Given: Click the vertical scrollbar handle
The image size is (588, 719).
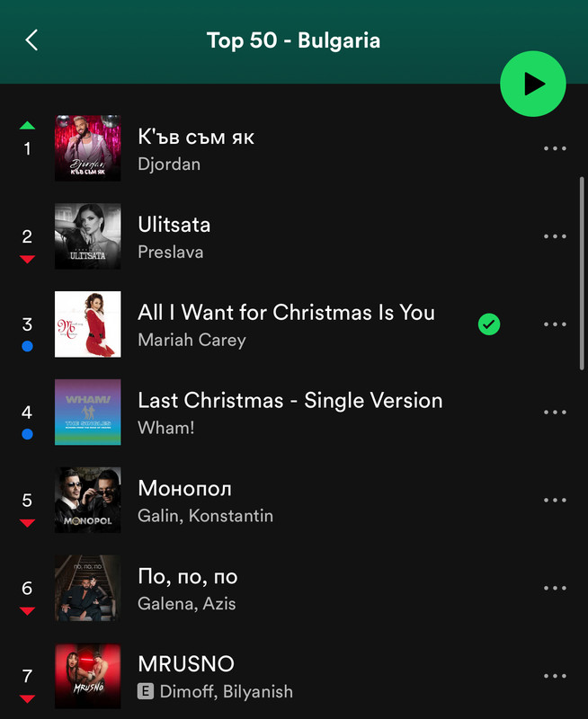Looking at the screenshot, I should coord(582,273).
